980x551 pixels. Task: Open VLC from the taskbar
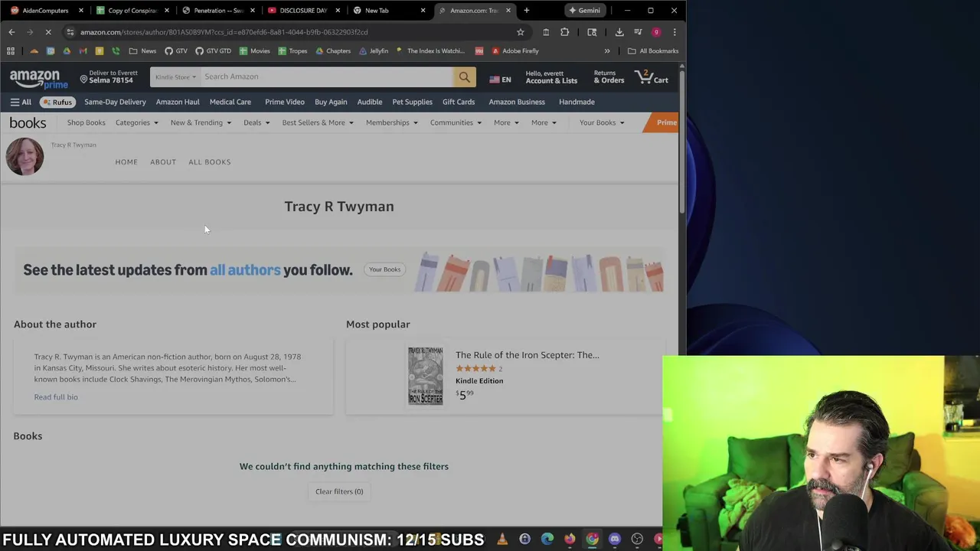point(502,540)
